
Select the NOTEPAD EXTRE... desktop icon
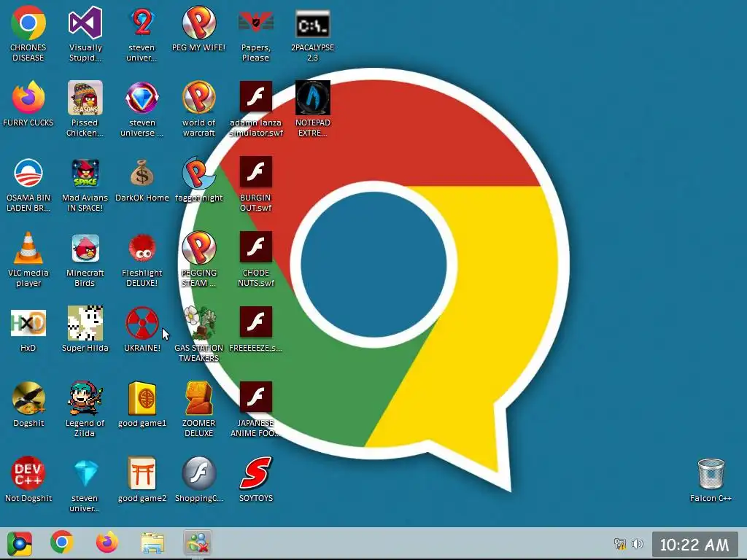(x=312, y=98)
